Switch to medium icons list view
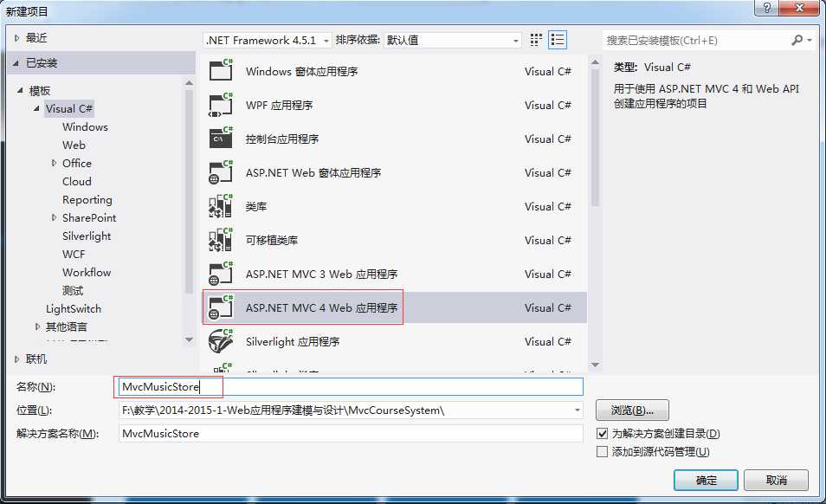 click(x=558, y=40)
